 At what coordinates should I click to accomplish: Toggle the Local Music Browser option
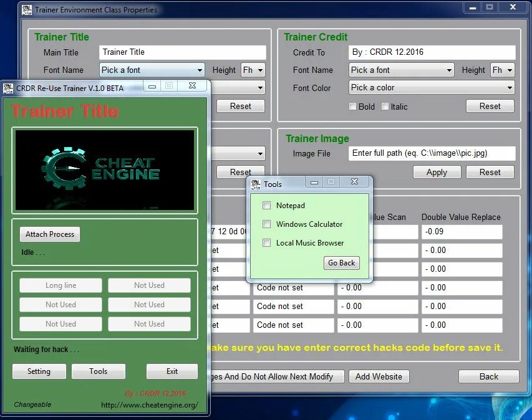(x=266, y=243)
